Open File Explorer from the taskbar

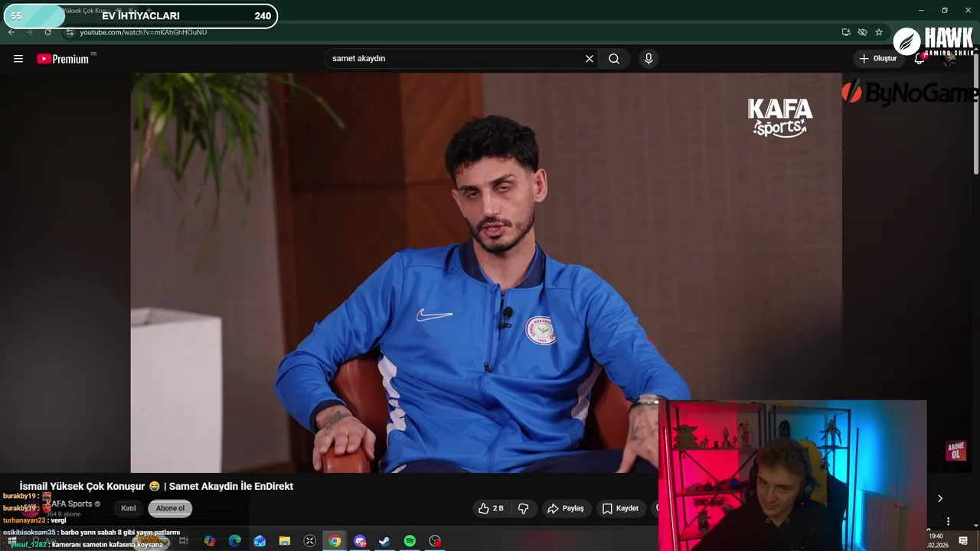pyautogui.click(x=285, y=541)
